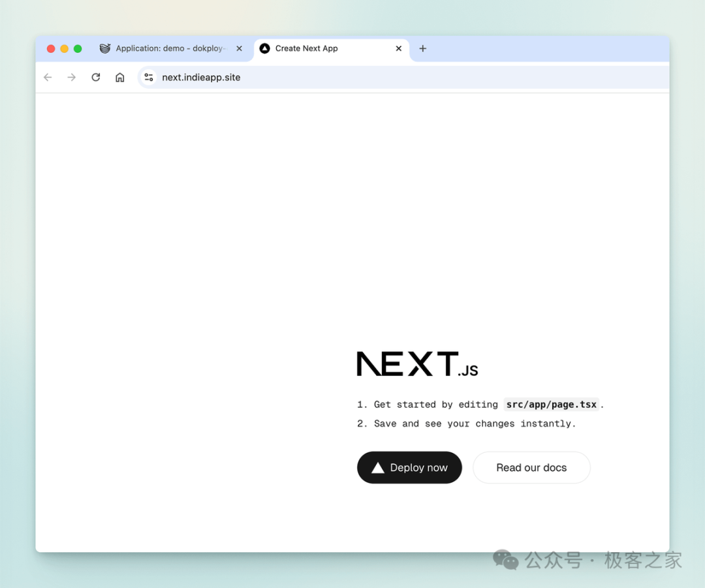705x588 pixels.
Task: Click the NEXT.JS logo
Action: [x=417, y=364]
